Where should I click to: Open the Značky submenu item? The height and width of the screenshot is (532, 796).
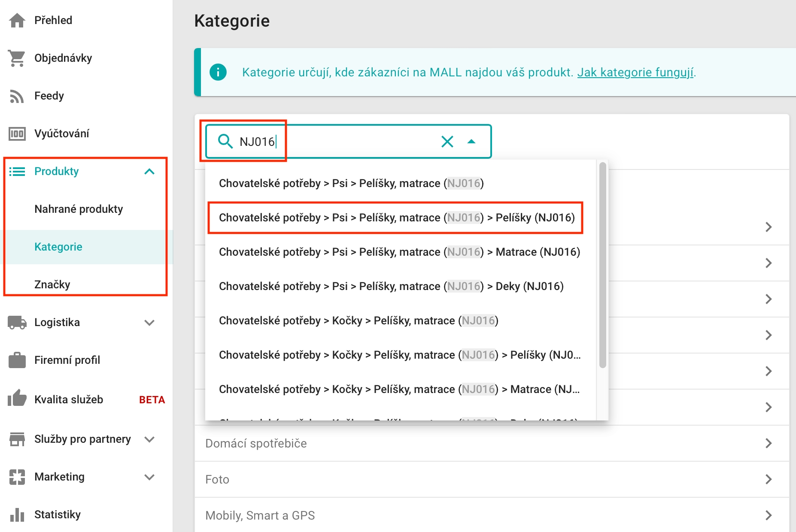52,284
